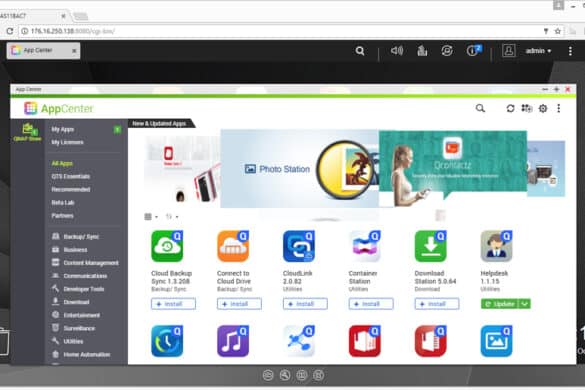Search apps with App Center magnifier icon
585x390 pixels.
click(x=480, y=108)
